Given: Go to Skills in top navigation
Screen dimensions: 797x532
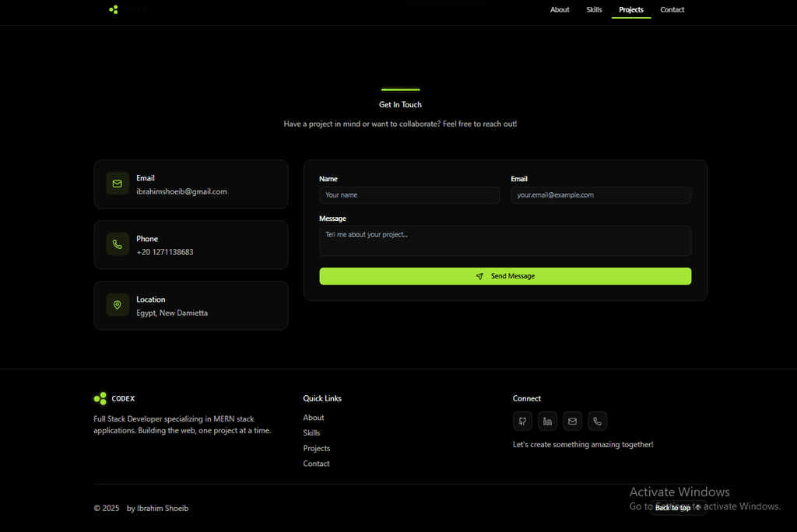Looking at the screenshot, I should pyautogui.click(x=594, y=10).
